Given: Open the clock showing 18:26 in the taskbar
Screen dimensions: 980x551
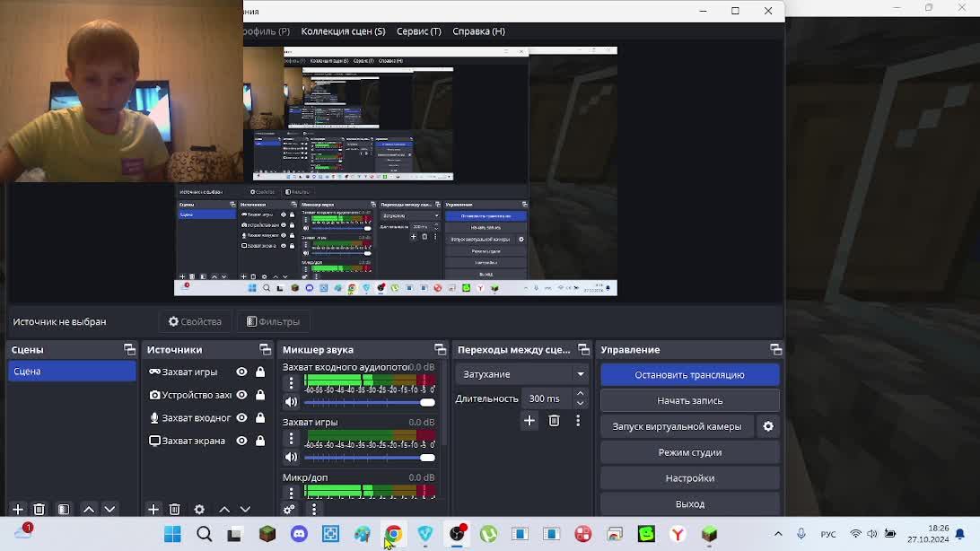Looking at the screenshot, I should pos(929,534).
